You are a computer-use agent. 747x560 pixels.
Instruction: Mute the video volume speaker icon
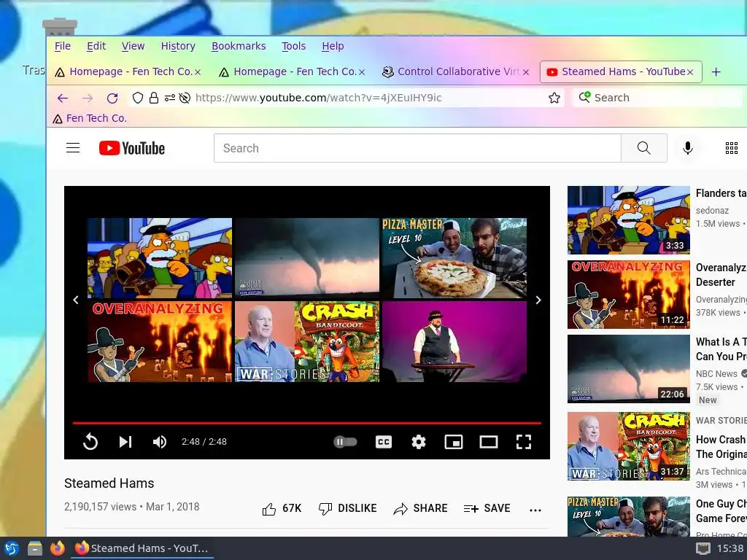click(160, 442)
